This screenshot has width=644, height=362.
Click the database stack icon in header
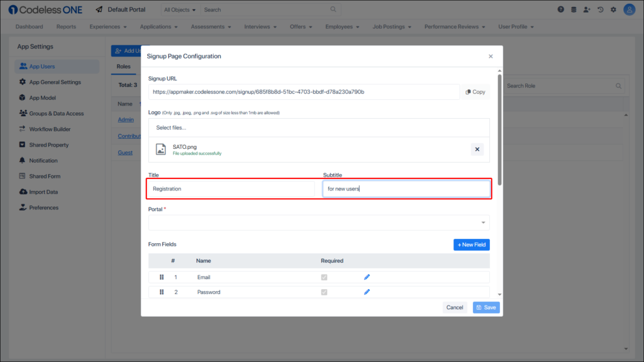(574, 9)
